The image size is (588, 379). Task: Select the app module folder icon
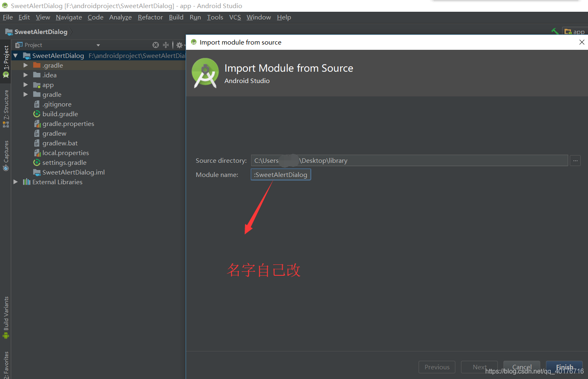(37, 85)
